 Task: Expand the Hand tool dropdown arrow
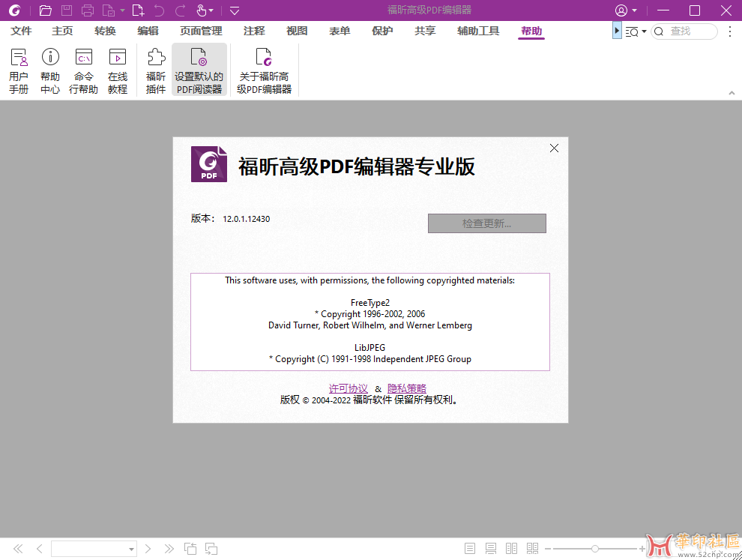[211, 10]
